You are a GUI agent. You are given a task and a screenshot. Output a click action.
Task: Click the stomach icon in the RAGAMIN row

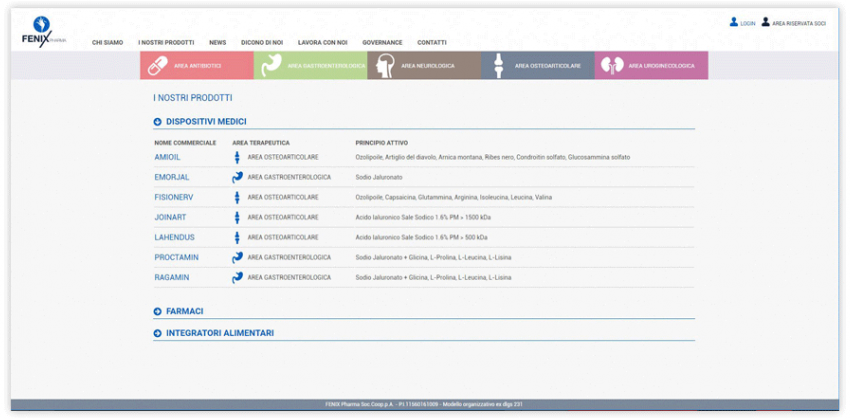coord(237,278)
